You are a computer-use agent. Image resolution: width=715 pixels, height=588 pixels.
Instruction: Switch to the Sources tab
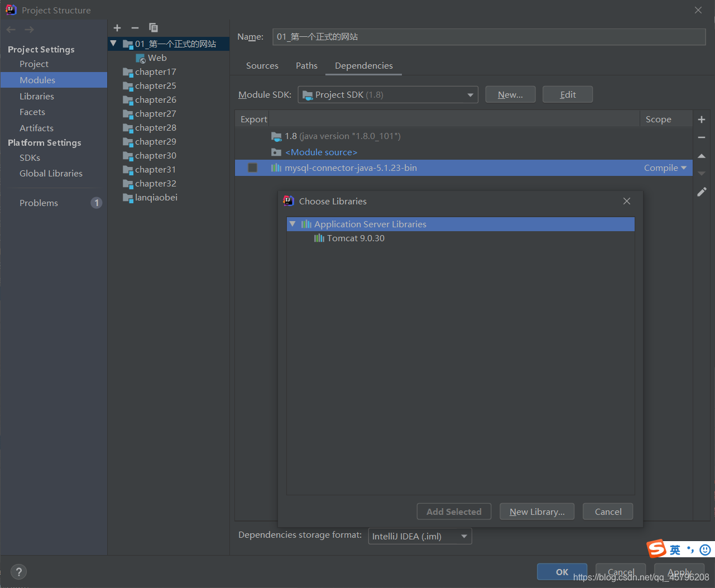pyautogui.click(x=262, y=66)
